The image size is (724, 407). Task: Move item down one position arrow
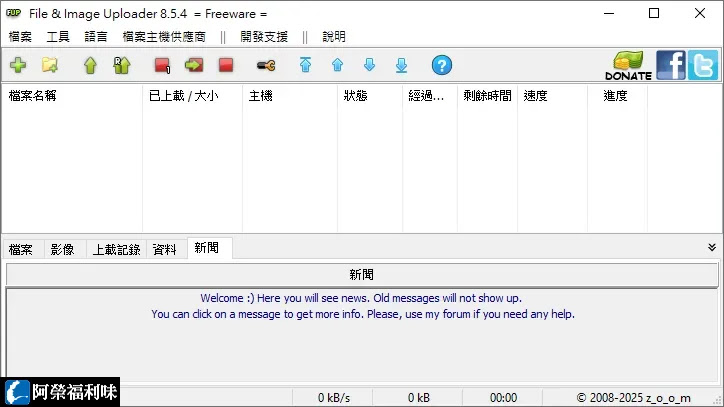369,65
